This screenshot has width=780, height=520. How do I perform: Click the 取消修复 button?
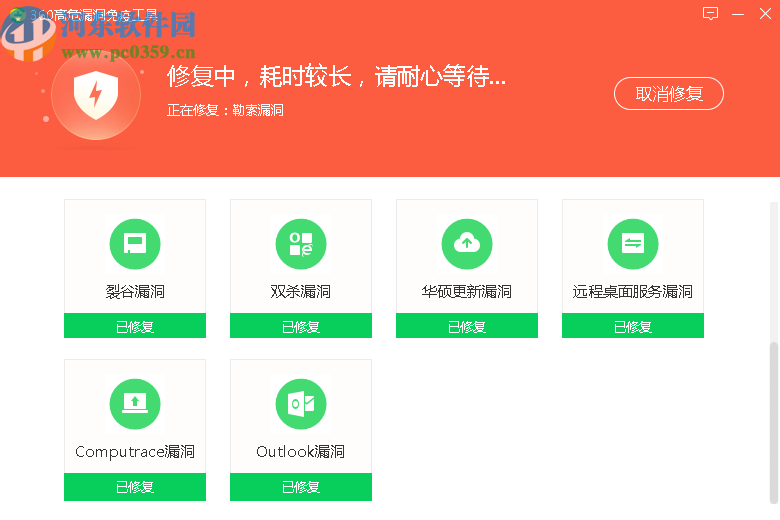pyautogui.click(x=669, y=94)
